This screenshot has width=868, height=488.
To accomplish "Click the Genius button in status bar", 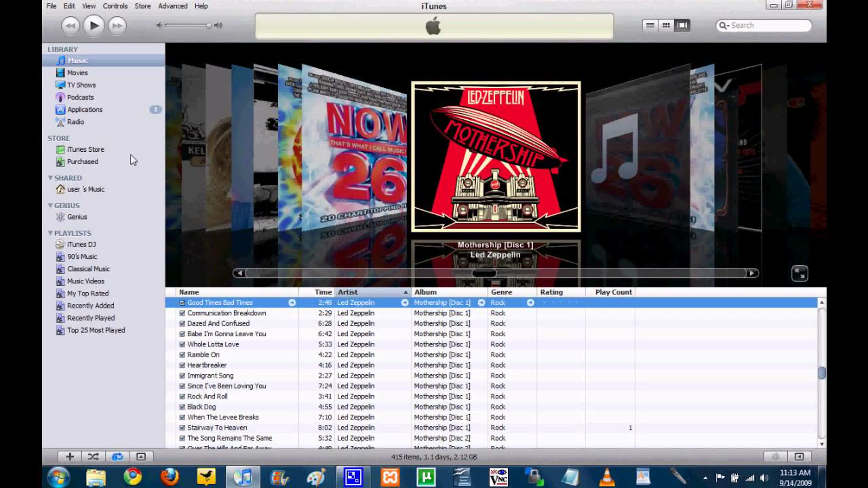I will 775,457.
